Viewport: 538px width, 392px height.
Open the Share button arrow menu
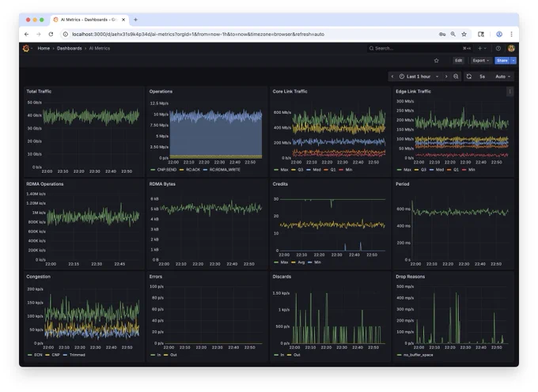pos(513,61)
